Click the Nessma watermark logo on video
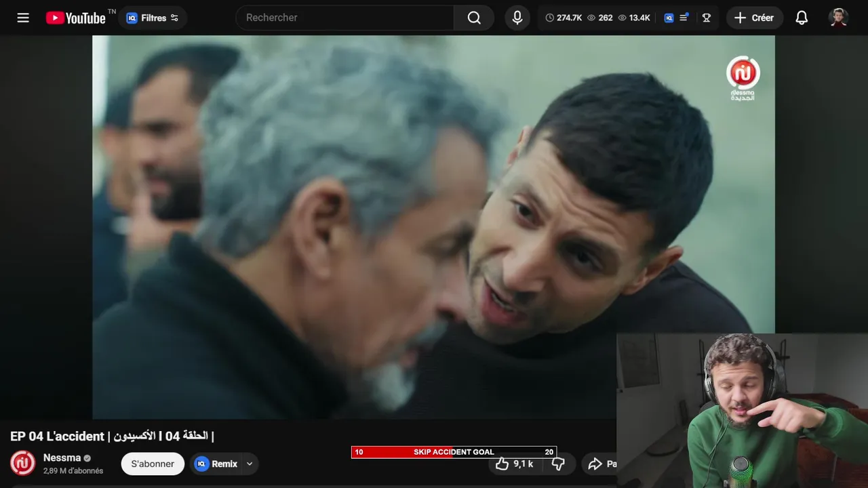868x488 pixels. coord(743,79)
